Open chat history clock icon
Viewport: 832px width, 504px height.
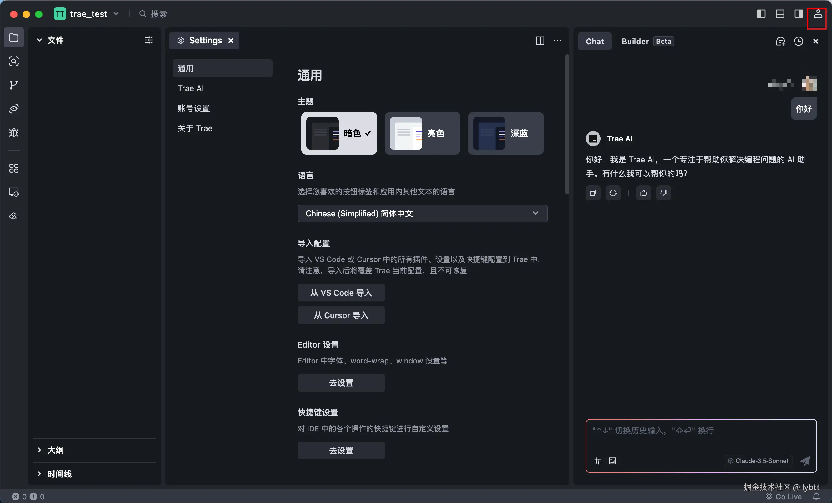click(798, 41)
